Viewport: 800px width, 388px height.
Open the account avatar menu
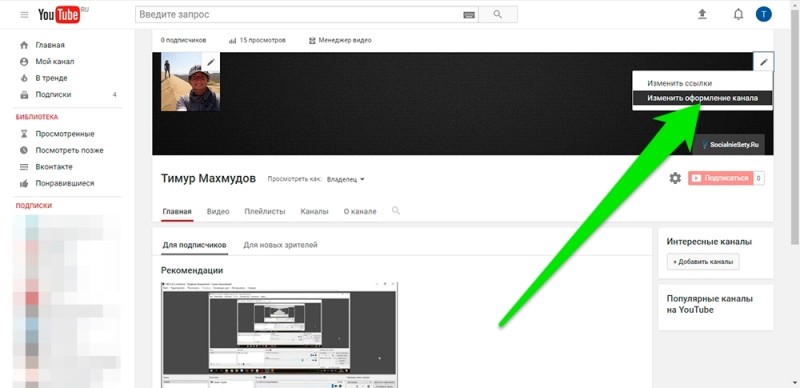point(763,14)
